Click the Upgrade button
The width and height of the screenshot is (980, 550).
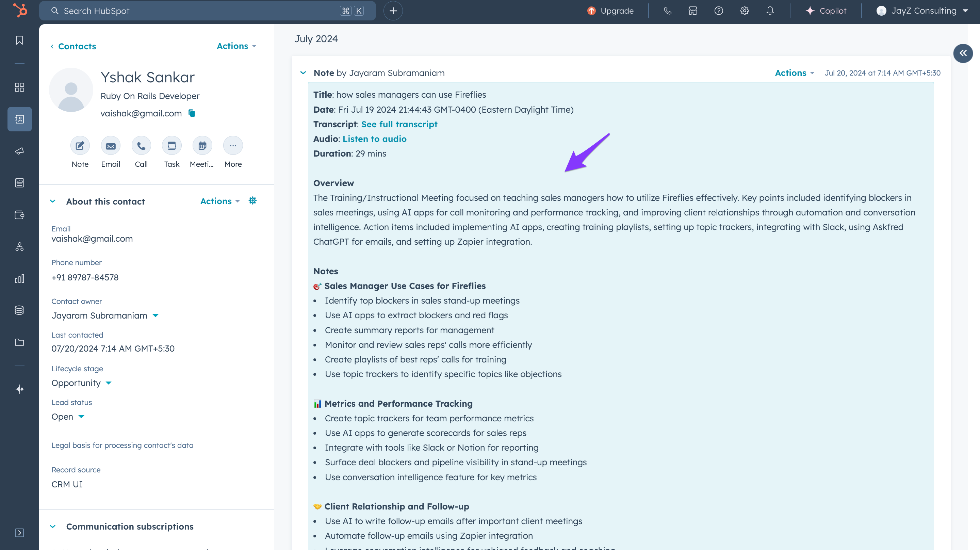[610, 11]
